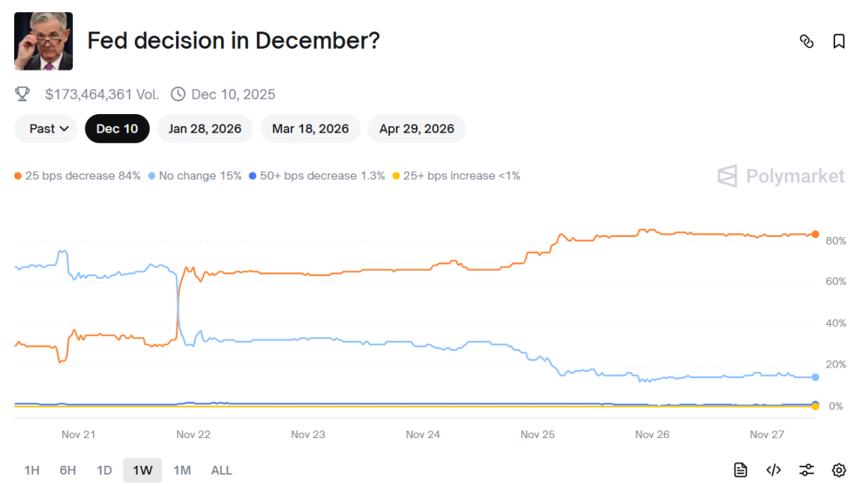Click the clock icon beside Dec 10, 2025
This screenshot has width=868, height=486.
(x=178, y=94)
